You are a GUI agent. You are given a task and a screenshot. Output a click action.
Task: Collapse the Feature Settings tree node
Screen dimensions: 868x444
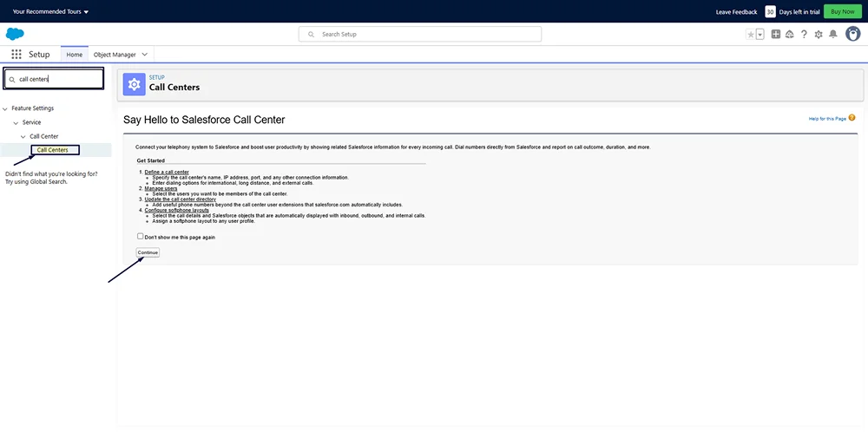click(x=5, y=109)
